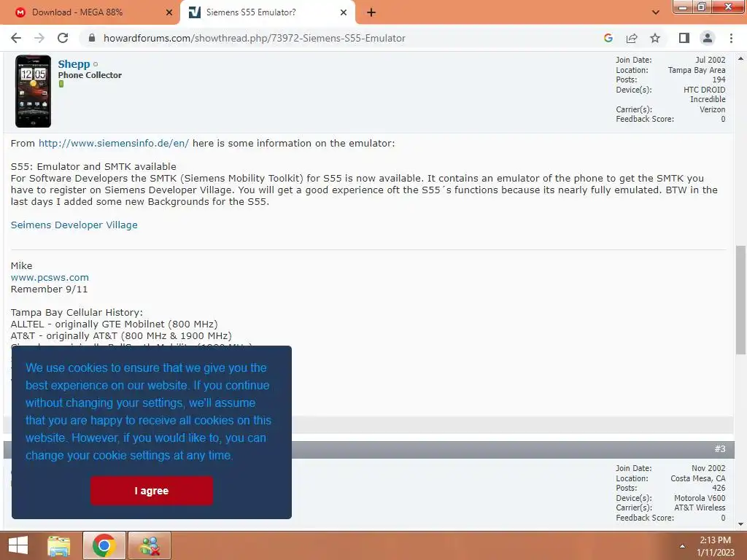Open Google search icon in address bar
This screenshot has width=747, height=560.
click(608, 38)
